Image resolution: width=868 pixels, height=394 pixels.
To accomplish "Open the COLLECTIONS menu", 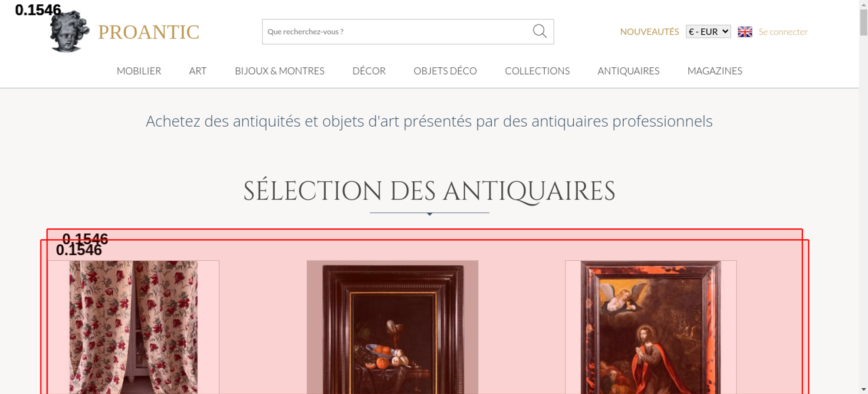I will coord(537,71).
